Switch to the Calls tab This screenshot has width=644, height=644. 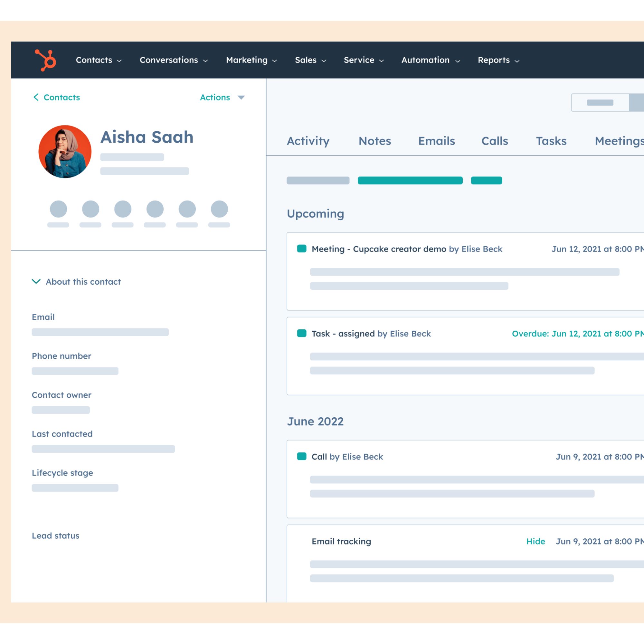click(x=494, y=141)
